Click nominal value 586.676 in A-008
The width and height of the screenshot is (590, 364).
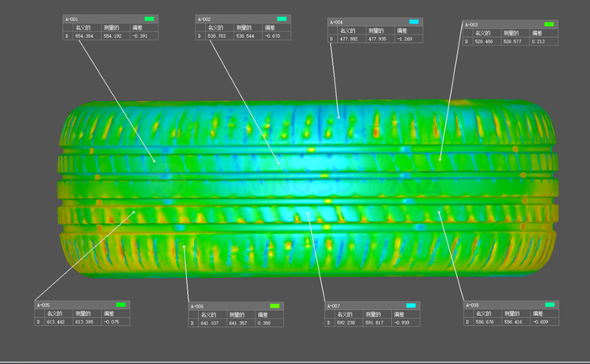pyautogui.click(x=485, y=322)
